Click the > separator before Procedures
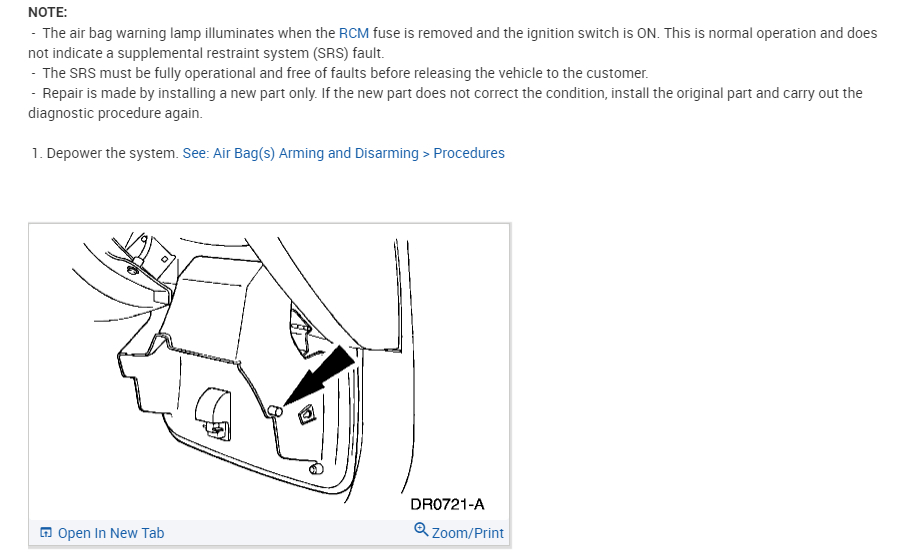The height and width of the screenshot is (555, 897). click(x=426, y=153)
